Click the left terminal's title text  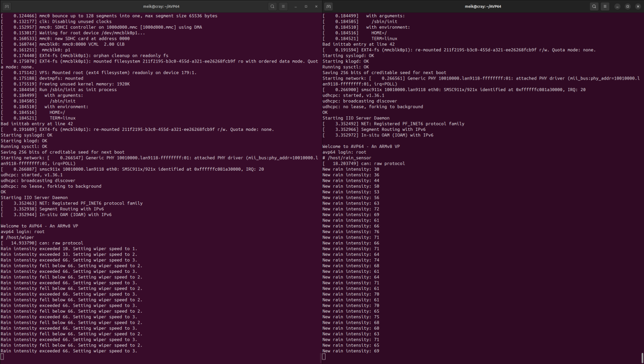[x=161, y=7]
